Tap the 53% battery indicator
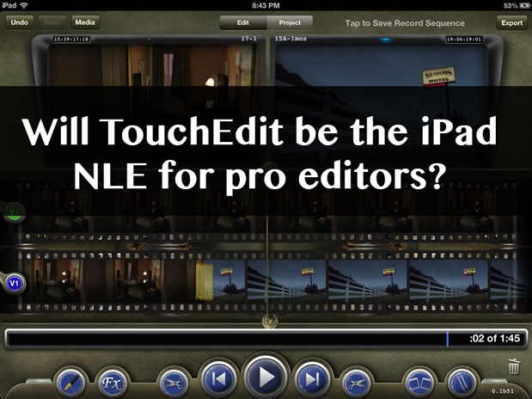532x399 pixels. [x=517, y=5]
